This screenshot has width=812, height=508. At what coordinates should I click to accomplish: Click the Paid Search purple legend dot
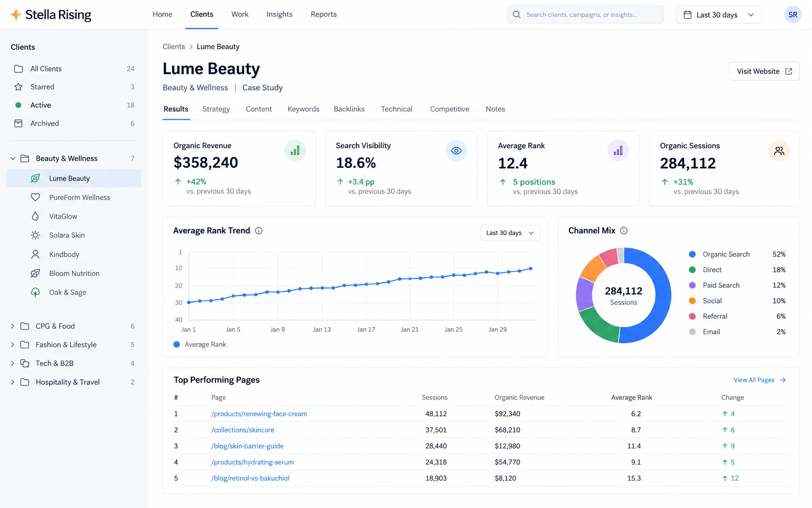click(692, 285)
